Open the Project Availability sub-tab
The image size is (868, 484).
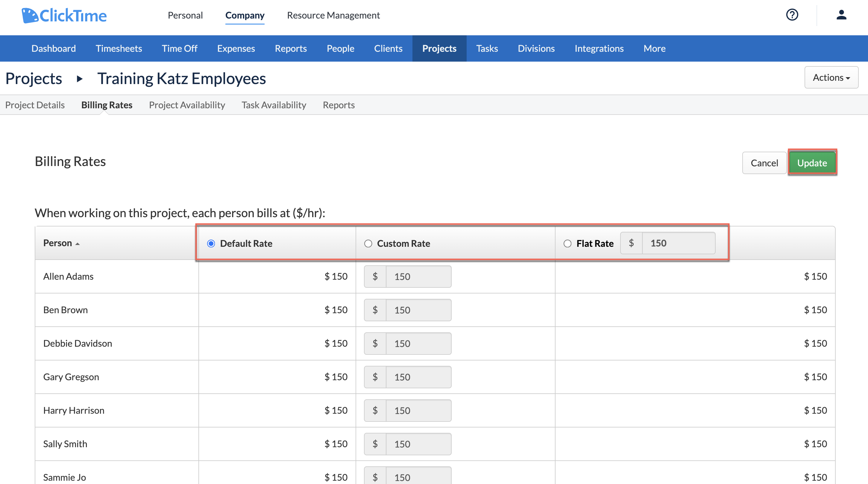tap(187, 105)
